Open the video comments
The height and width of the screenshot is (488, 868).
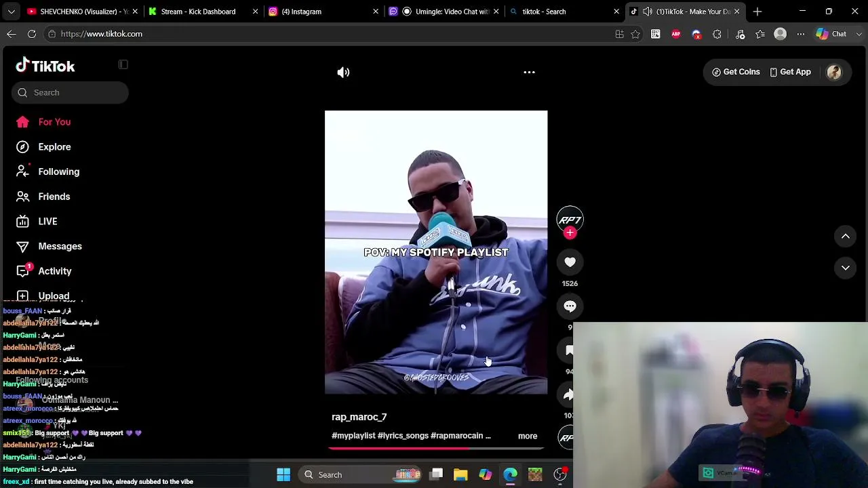point(570,306)
